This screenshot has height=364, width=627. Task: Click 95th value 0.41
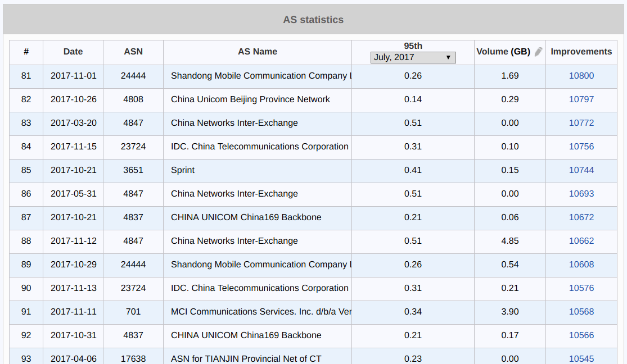[413, 170]
